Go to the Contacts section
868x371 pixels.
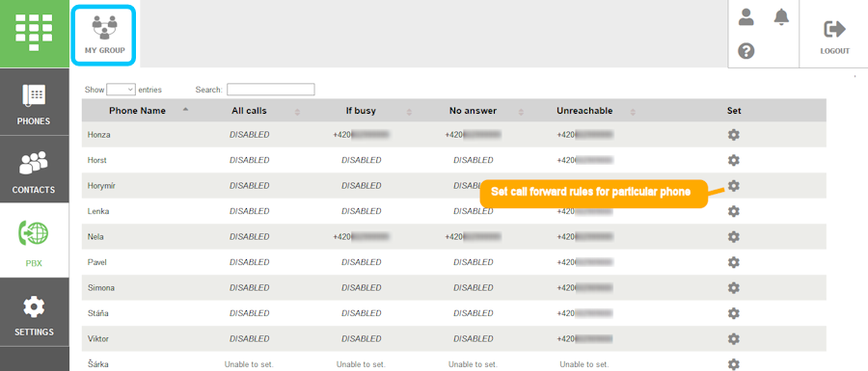point(35,170)
